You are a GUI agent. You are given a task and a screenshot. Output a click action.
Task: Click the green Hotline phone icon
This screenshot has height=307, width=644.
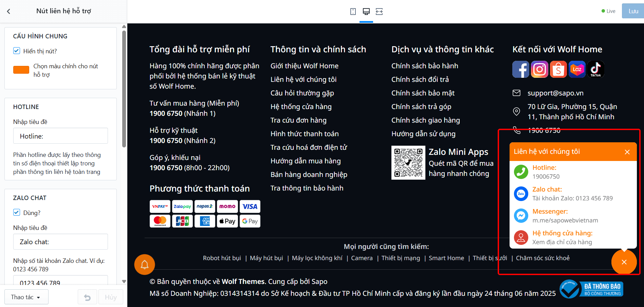pos(521,172)
